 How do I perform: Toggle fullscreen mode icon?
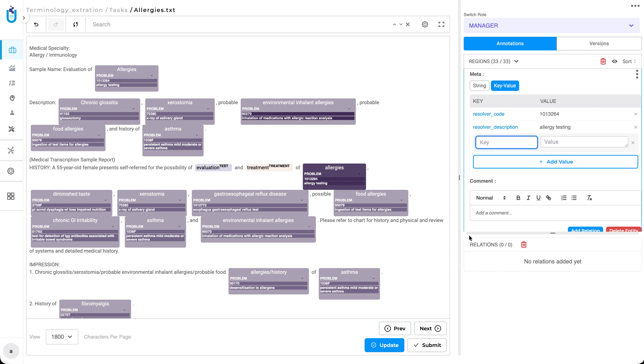coord(441,24)
